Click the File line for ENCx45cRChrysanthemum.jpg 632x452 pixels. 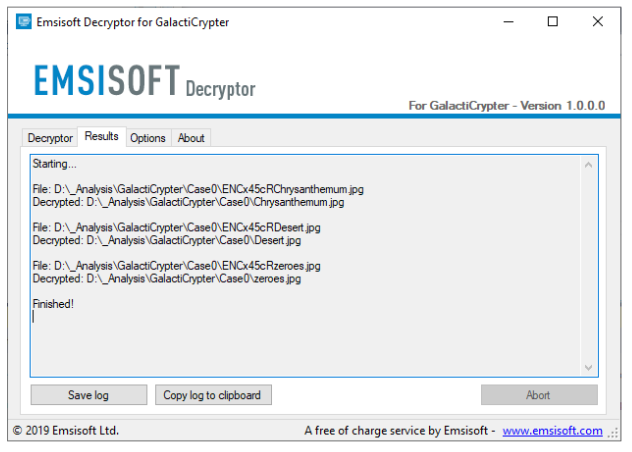[198, 189]
